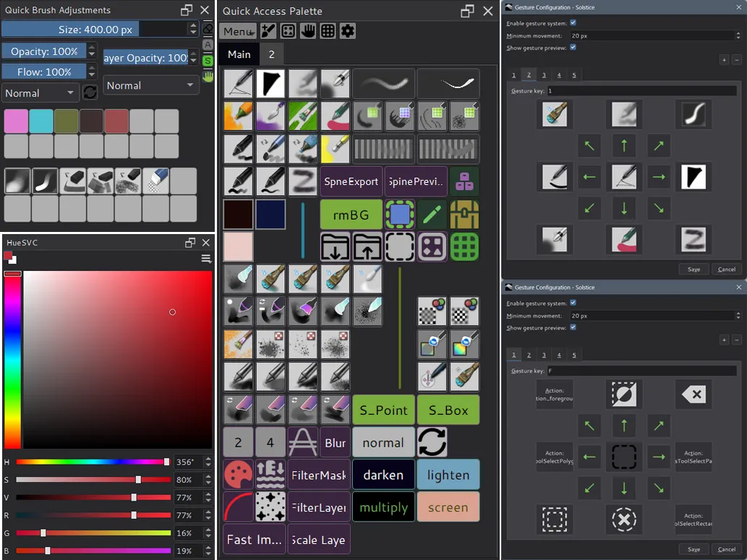Click Minimum movement field in bottom window

[655, 316]
